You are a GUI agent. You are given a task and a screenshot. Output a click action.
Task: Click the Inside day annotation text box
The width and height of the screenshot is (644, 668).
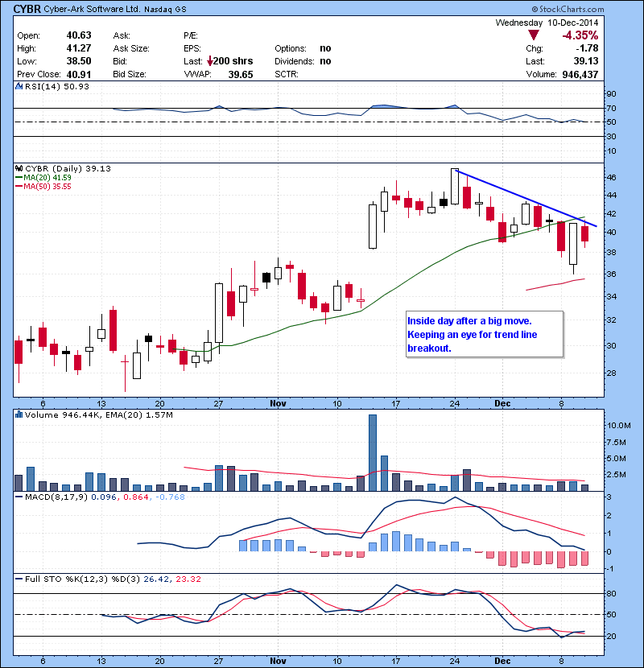pyautogui.click(x=485, y=335)
